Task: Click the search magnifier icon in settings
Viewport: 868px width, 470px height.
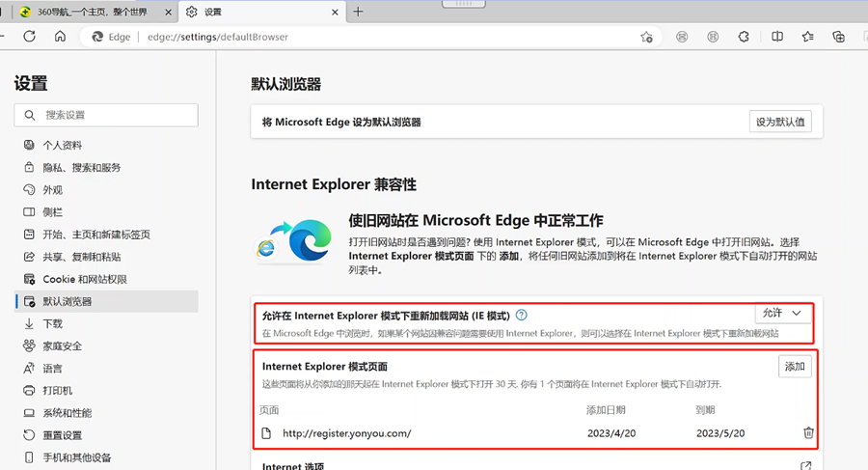Action: 30,115
